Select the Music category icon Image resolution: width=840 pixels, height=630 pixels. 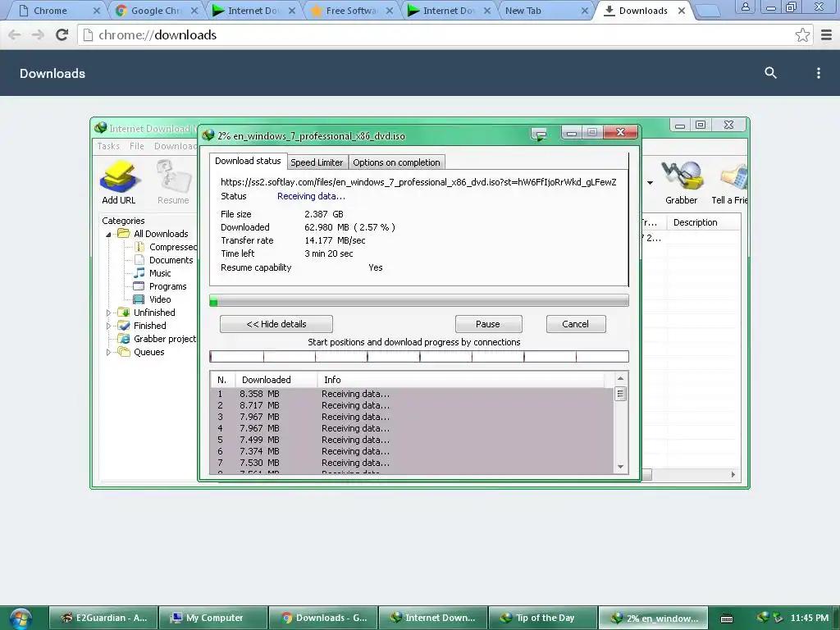(139, 272)
